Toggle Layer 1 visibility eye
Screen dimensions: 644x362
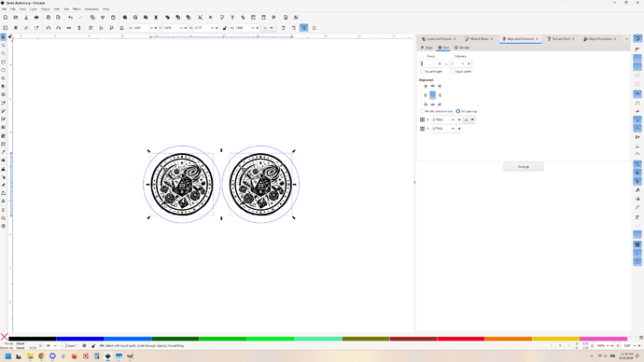click(x=84, y=345)
